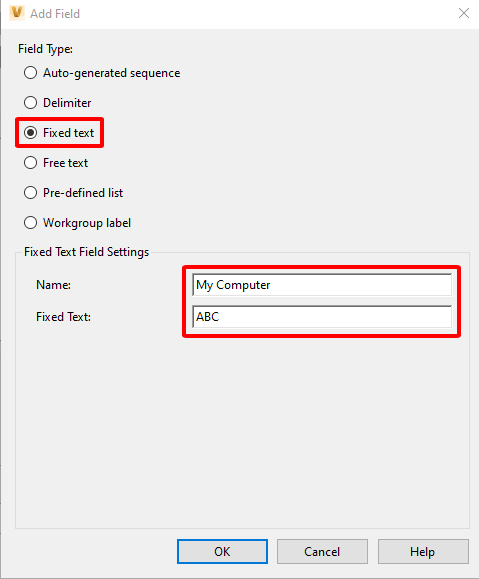479x579 pixels.
Task: Click the 'Pre-defined list' label text
Action: 83,193
